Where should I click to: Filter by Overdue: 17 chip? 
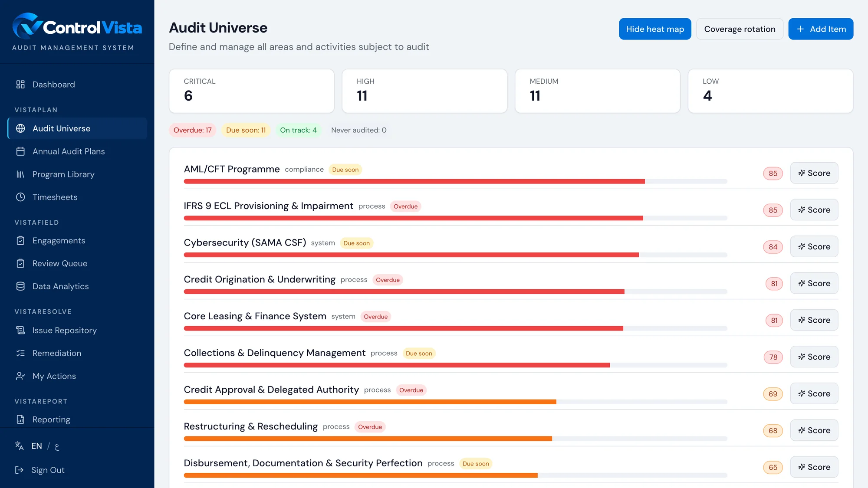click(x=192, y=130)
